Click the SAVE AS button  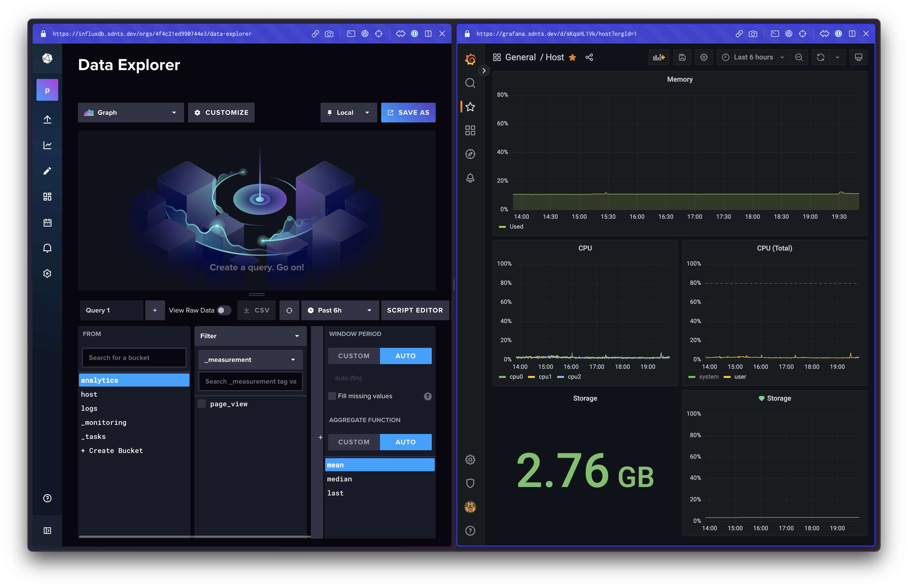point(408,113)
